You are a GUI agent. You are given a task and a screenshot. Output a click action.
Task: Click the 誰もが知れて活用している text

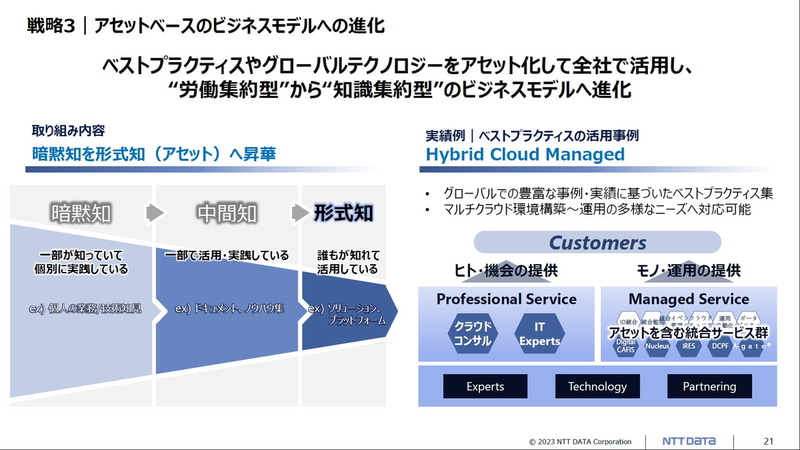tap(348, 262)
